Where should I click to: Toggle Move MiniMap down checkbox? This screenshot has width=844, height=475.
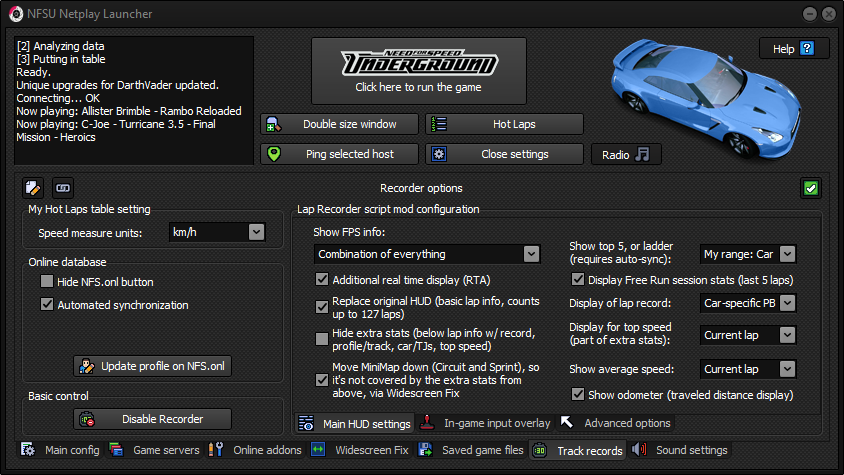pos(322,380)
